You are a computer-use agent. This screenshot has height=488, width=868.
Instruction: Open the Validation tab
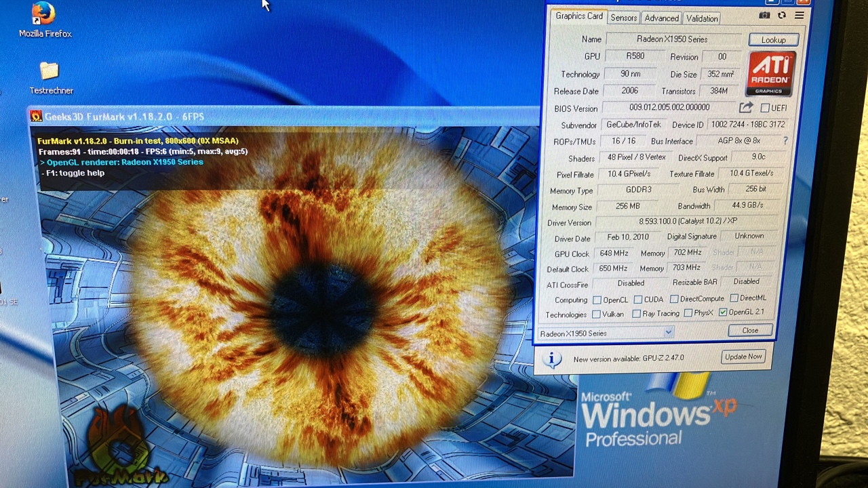[701, 18]
